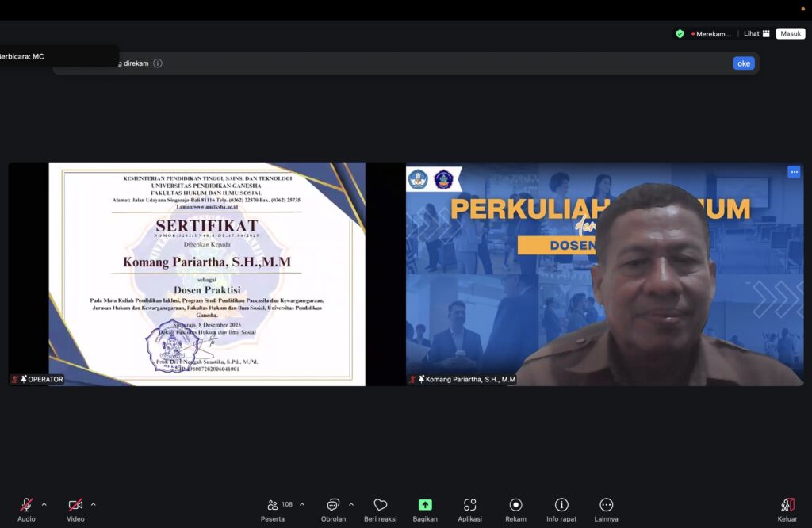Click the three-dot menu on Komang's video
Viewport: 812px width, 528px height.
[x=794, y=172]
